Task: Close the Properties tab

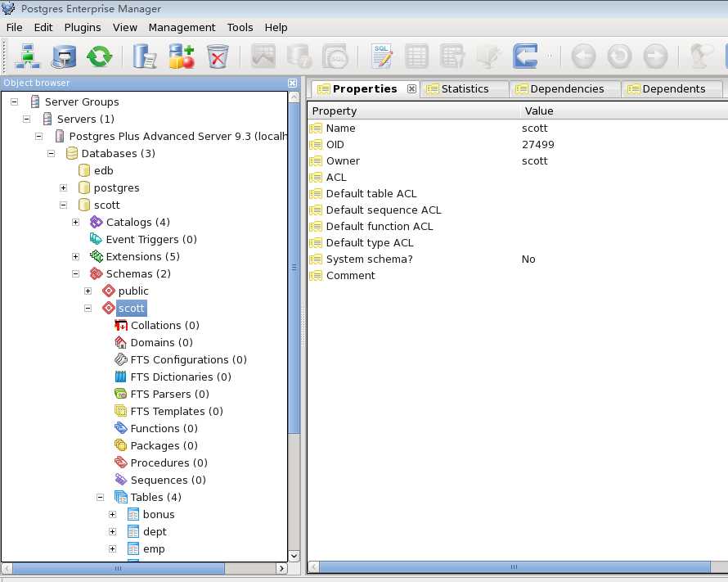Action: [x=411, y=88]
